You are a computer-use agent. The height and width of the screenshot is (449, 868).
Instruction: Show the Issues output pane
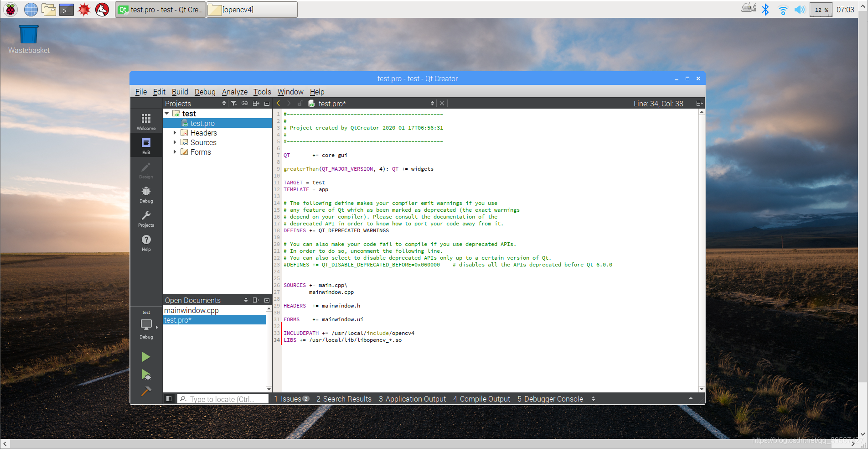[292, 399]
